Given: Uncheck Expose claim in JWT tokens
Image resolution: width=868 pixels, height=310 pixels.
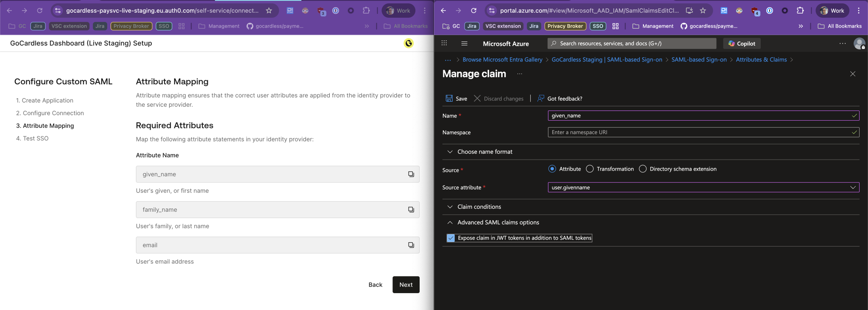Looking at the screenshot, I should [451, 238].
